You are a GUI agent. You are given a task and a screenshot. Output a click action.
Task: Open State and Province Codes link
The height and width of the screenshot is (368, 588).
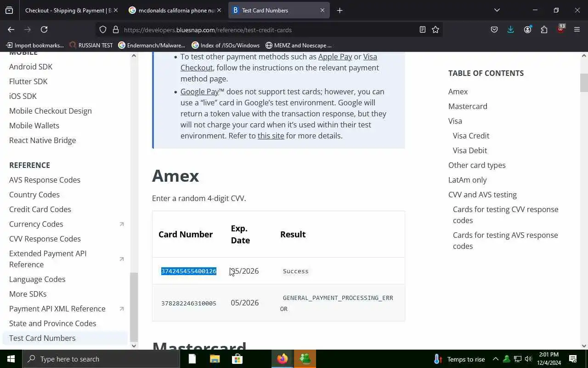(53, 323)
